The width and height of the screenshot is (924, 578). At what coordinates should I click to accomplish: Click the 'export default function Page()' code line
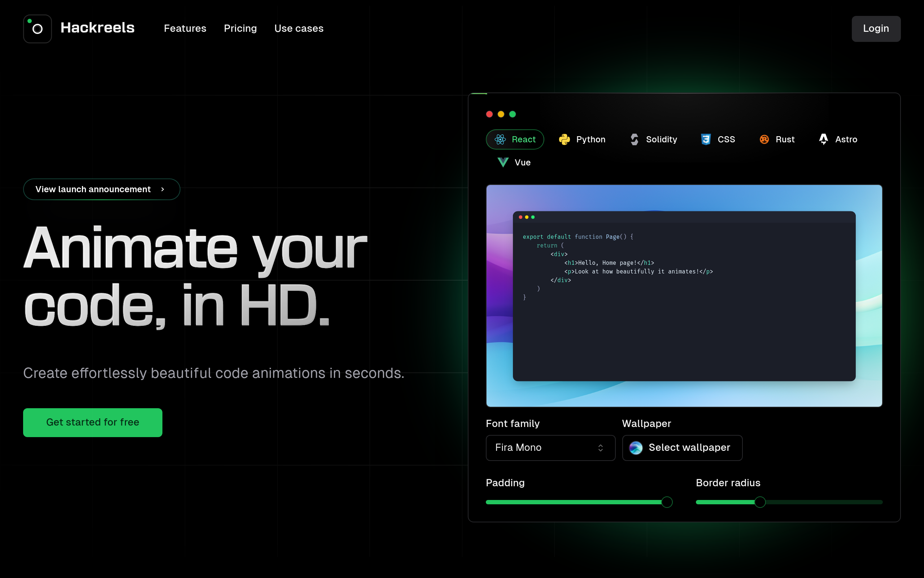(578, 237)
